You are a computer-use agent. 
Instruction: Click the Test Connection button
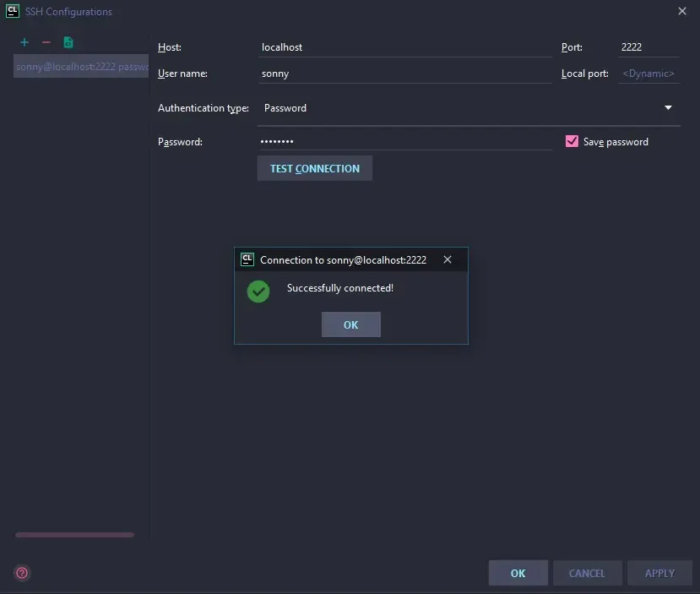pos(314,168)
